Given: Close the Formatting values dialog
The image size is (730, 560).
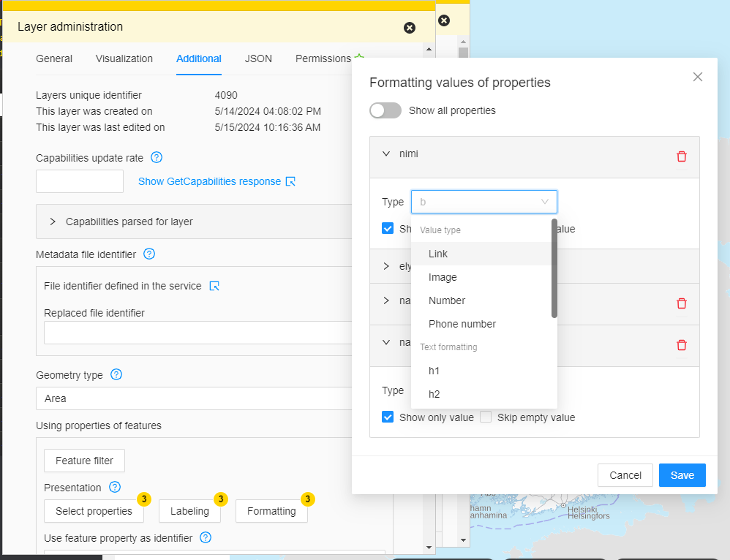Looking at the screenshot, I should [698, 77].
